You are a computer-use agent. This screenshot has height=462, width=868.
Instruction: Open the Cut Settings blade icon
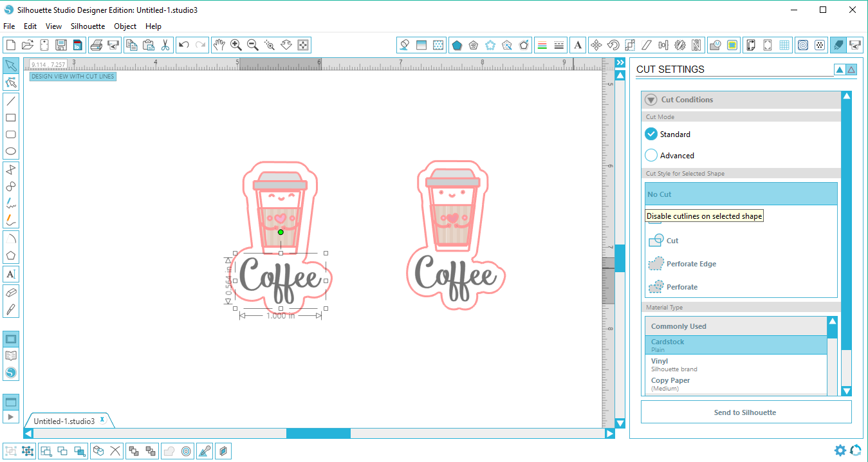point(838,45)
